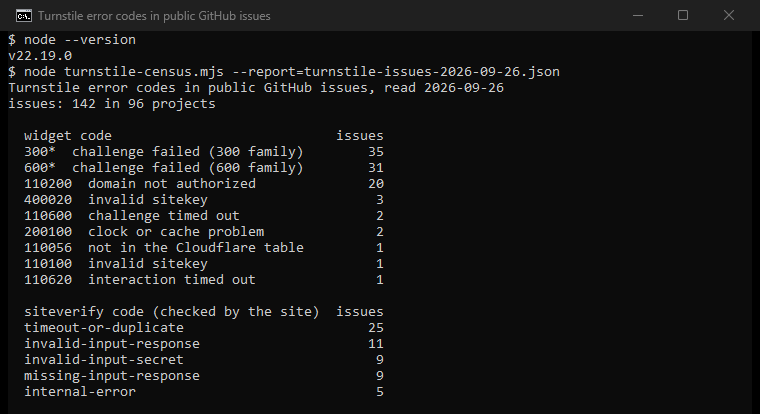The height and width of the screenshot is (414, 760).
Task: Click the window title 'Turnstile error codes in public GitHub issues'
Action: coord(154,16)
